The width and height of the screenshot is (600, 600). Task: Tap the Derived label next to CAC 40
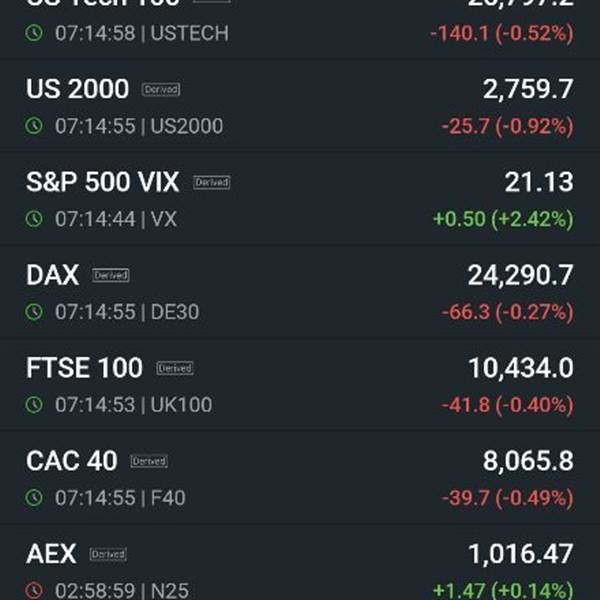coord(149,461)
